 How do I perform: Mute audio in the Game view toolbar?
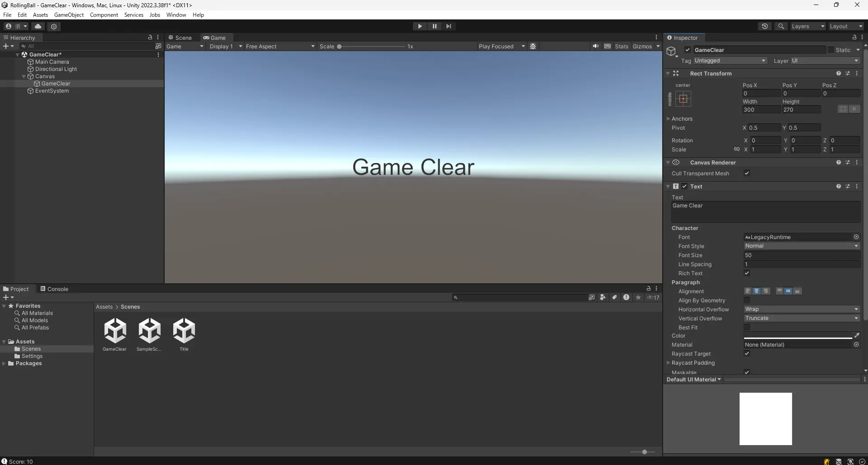coord(596,46)
